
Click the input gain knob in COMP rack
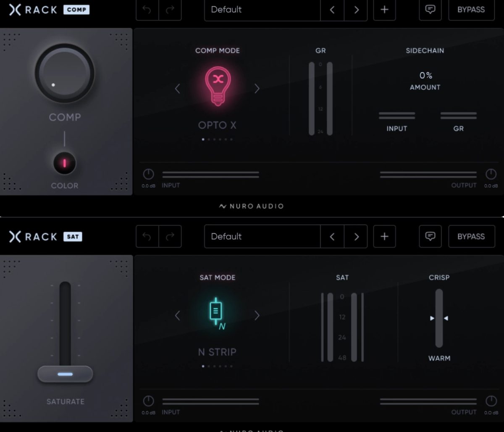click(x=149, y=174)
